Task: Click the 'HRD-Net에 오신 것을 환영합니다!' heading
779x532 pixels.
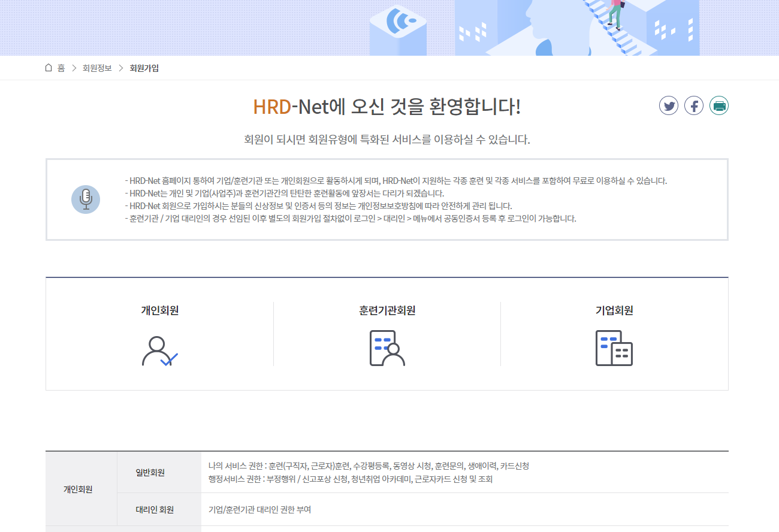Action: (x=387, y=107)
